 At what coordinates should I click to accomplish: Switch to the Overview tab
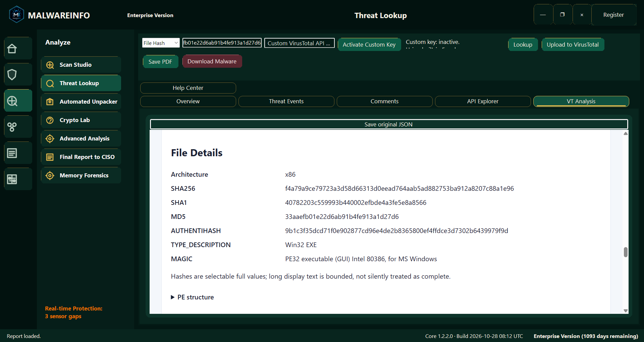188,101
